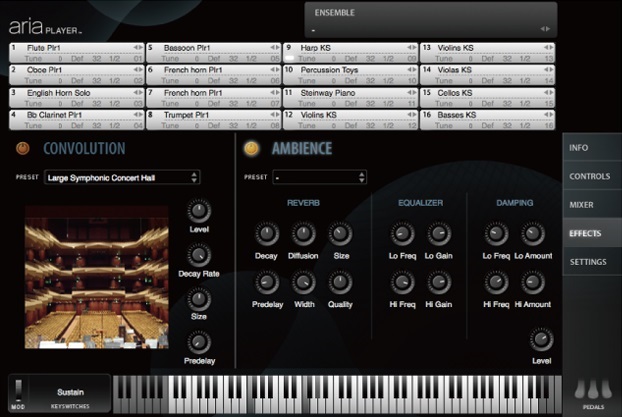Click the Convolution Decay Rate knob

(199, 256)
